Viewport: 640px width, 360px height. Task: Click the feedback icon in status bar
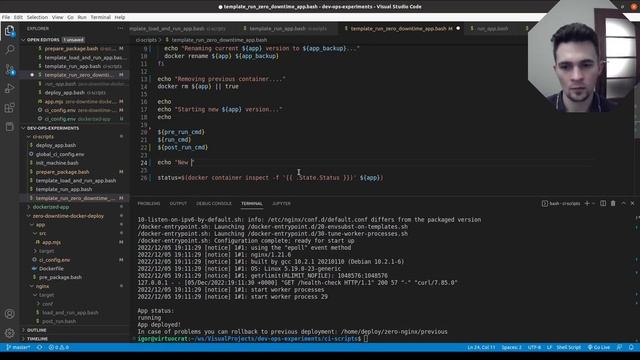(x=619, y=347)
